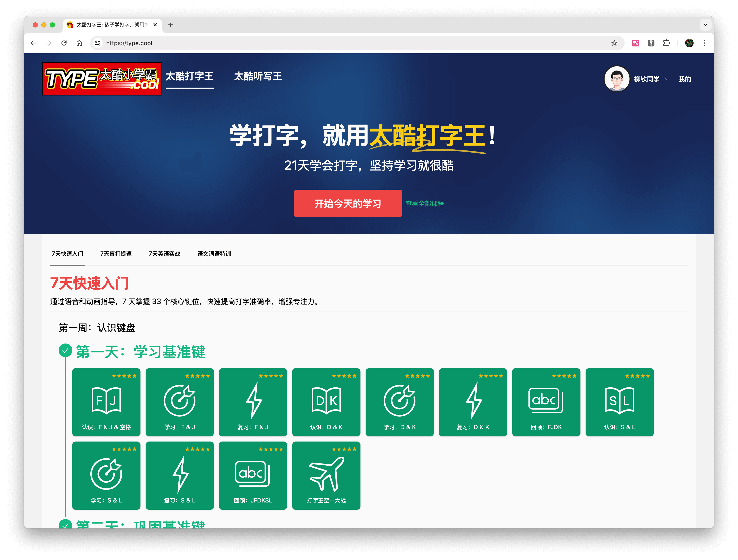Go to browser home page
The width and height of the screenshot is (738, 560).
(x=79, y=43)
